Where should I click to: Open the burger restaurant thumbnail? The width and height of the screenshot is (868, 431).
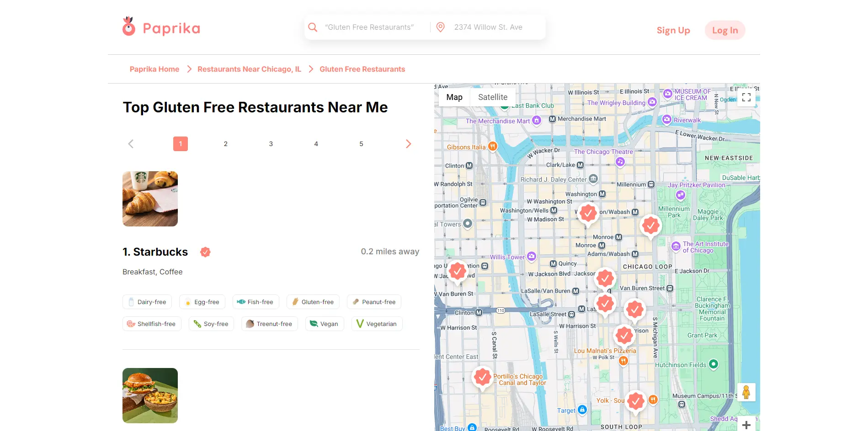tap(150, 395)
